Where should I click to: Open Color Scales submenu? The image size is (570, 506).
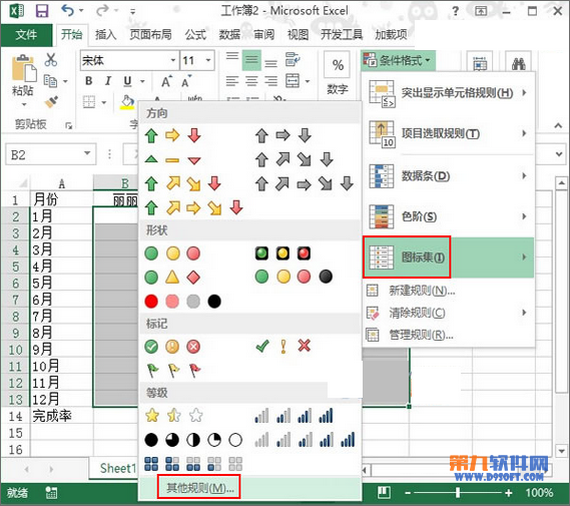(x=448, y=217)
